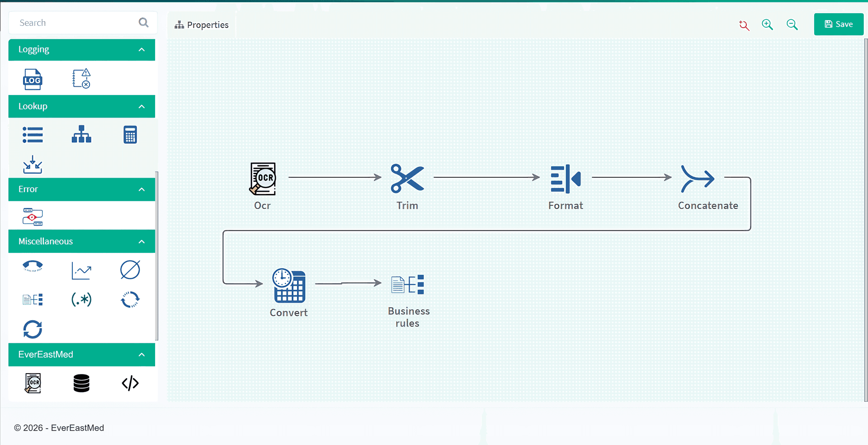This screenshot has width=868, height=445.
Task: Select the solid refresh loop icon
Action: [33, 329]
